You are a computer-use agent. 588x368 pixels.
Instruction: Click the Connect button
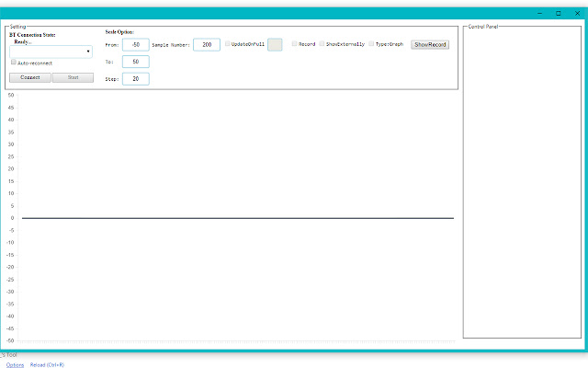click(x=30, y=77)
